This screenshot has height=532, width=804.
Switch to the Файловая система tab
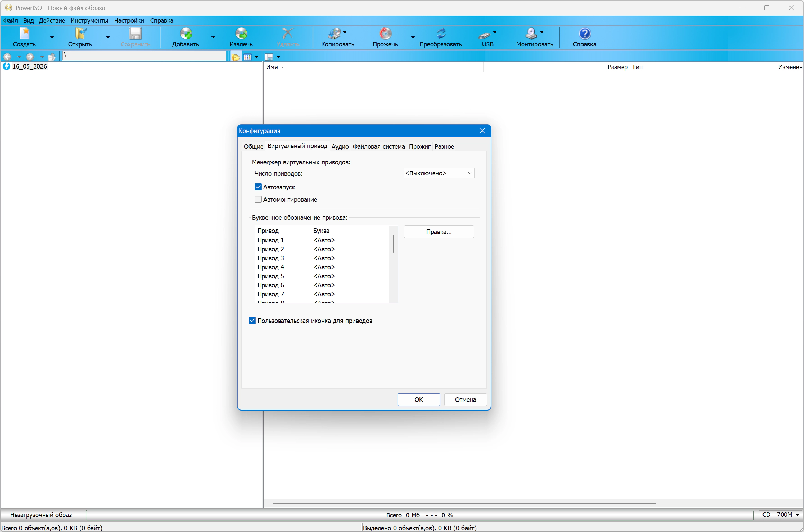point(379,146)
